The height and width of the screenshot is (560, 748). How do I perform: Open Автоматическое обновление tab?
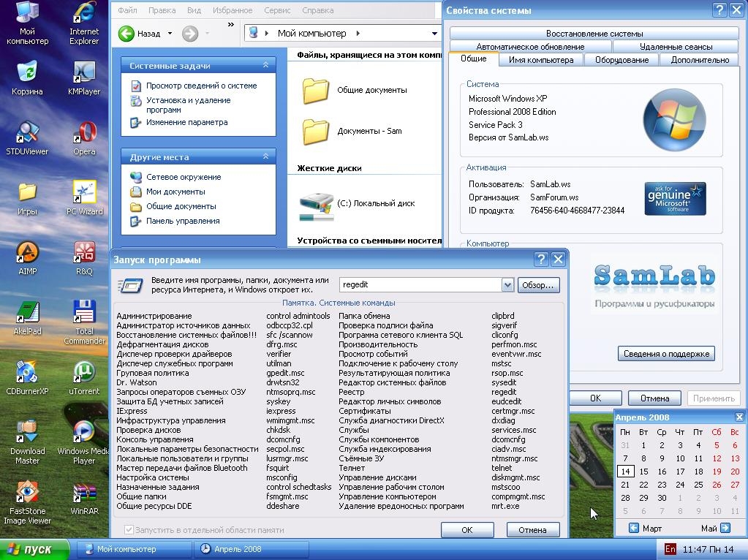[x=530, y=47]
